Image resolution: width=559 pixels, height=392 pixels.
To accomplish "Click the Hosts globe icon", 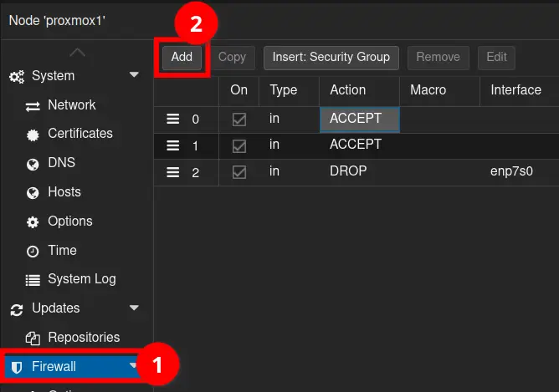I will tap(33, 193).
